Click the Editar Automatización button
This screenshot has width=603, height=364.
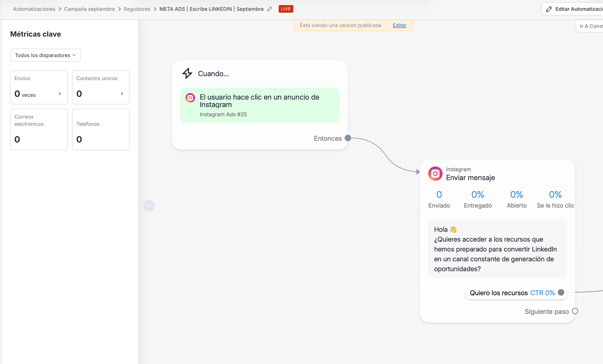click(x=572, y=9)
